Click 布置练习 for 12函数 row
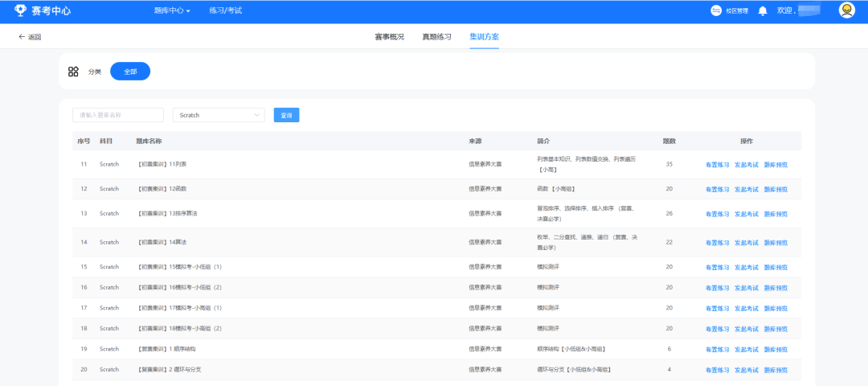The height and width of the screenshot is (386, 868). point(717,190)
